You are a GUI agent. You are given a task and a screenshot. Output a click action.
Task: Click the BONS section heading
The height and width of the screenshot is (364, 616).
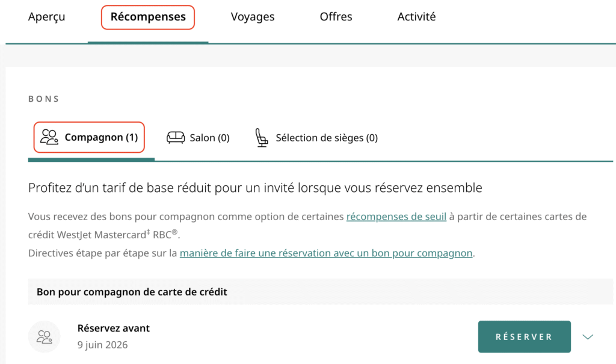click(x=44, y=99)
